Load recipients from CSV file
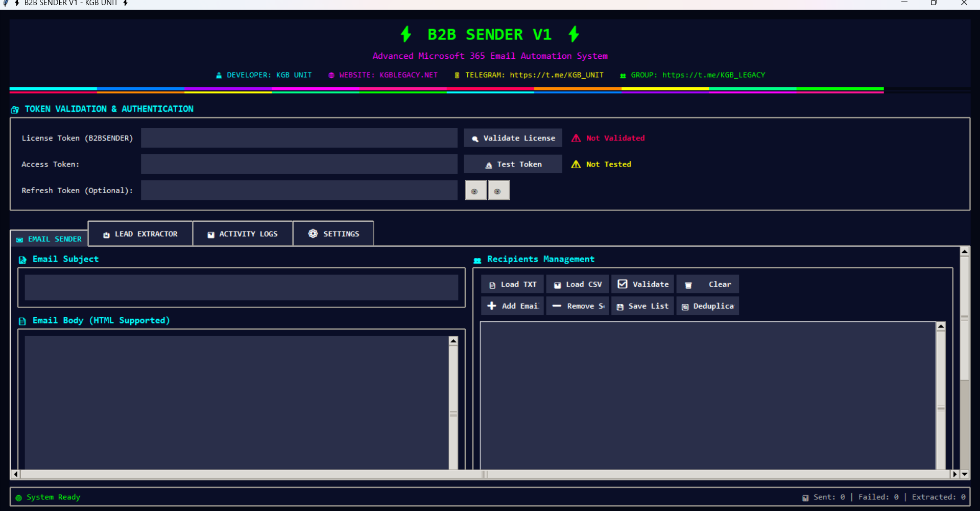 [578, 284]
